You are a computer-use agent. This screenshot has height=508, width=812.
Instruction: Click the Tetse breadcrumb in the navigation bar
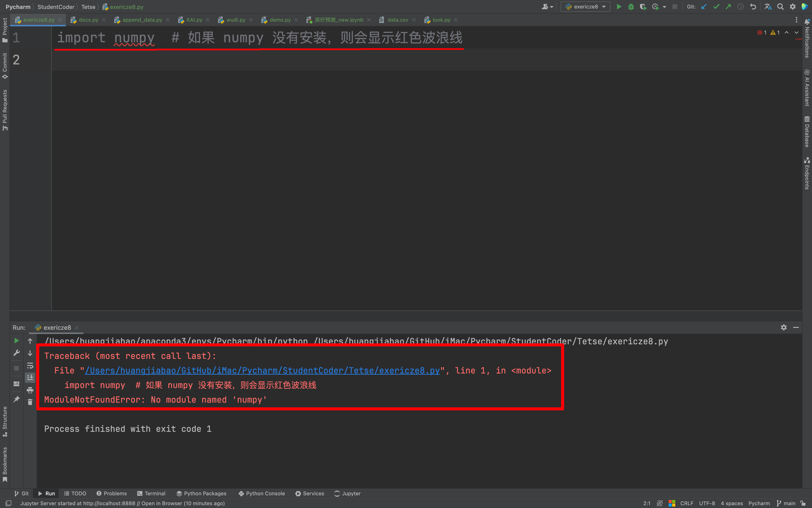coord(88,7)
